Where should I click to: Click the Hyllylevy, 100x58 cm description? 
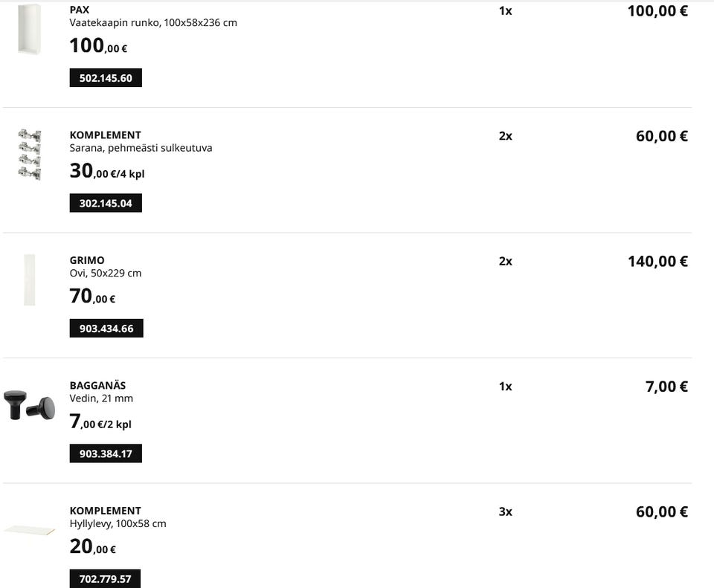pos(118,524)
